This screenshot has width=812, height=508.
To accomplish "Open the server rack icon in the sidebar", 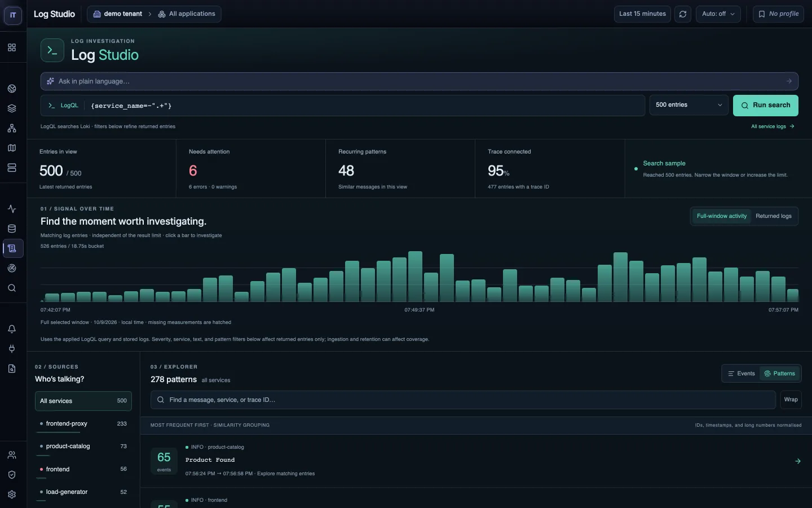I will 12,168.
